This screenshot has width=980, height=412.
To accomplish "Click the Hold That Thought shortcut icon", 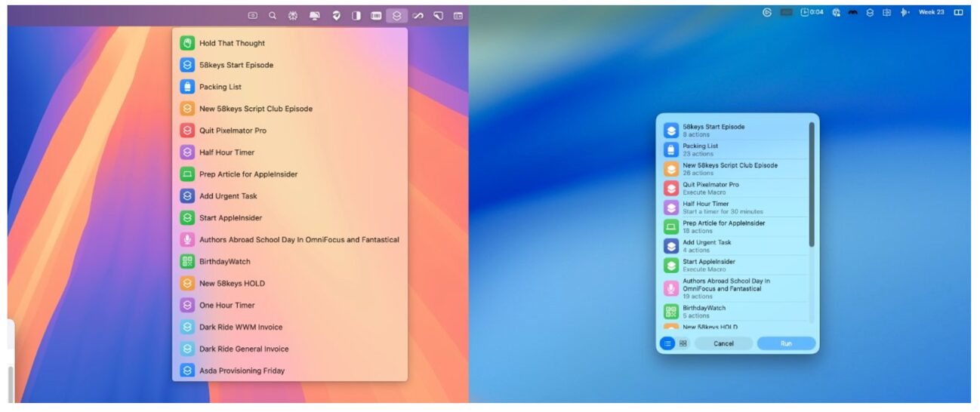I will pyautogui.click(x=187, y=44).
